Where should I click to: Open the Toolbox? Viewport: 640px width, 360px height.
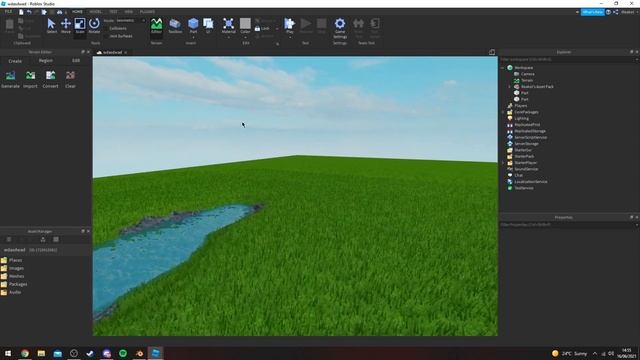[175, 26]
